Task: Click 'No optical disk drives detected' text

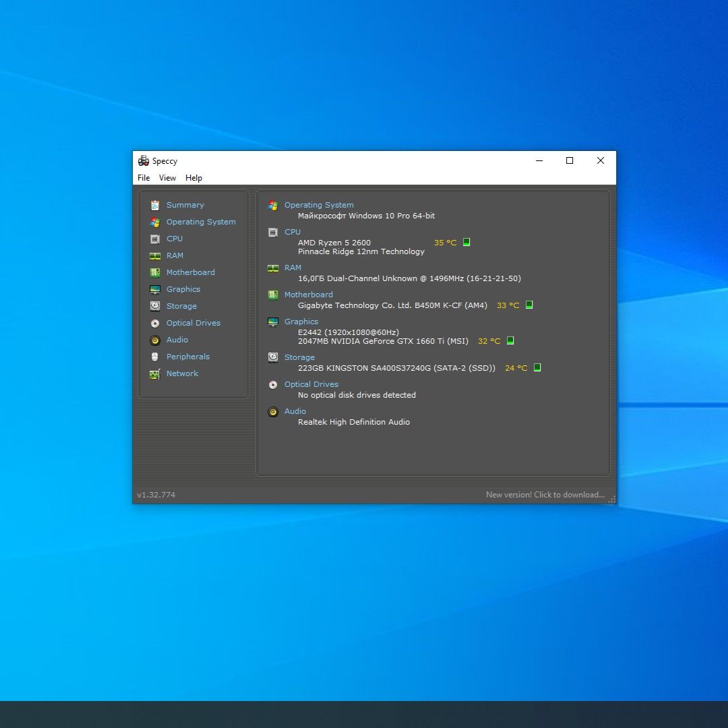Action: tap(357, 394)
